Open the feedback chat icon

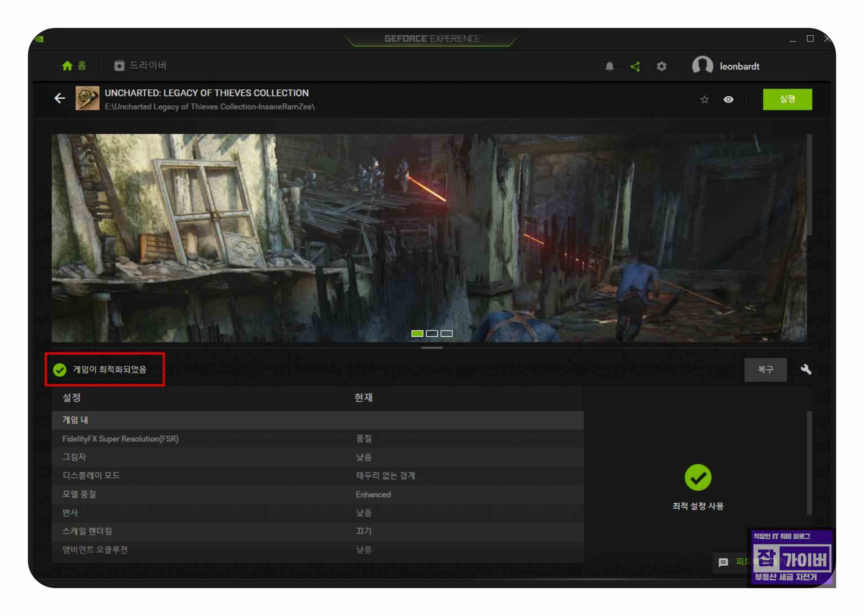pos(723,562)
